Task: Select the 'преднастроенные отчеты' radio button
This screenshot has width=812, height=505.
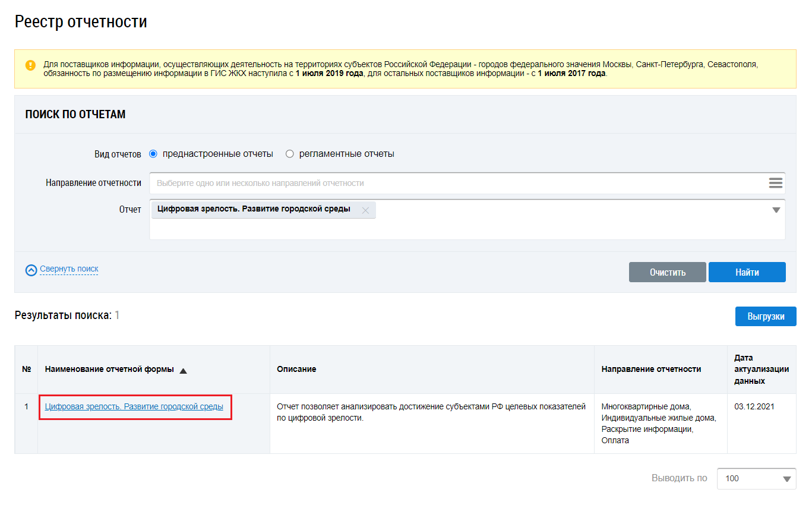Action: (153, 154)
